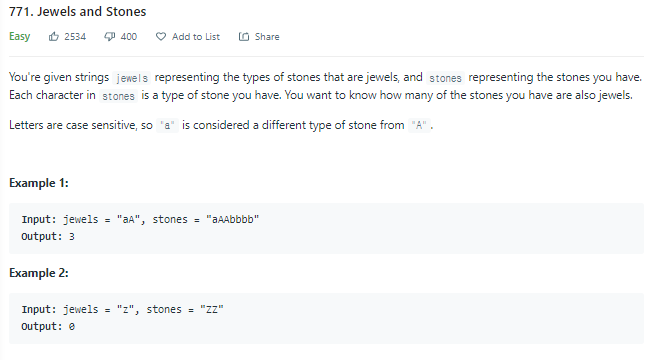The height and width of the screenshot is (360, 656).
Task: Click the Output: 3 line
Action: [48, 237]
